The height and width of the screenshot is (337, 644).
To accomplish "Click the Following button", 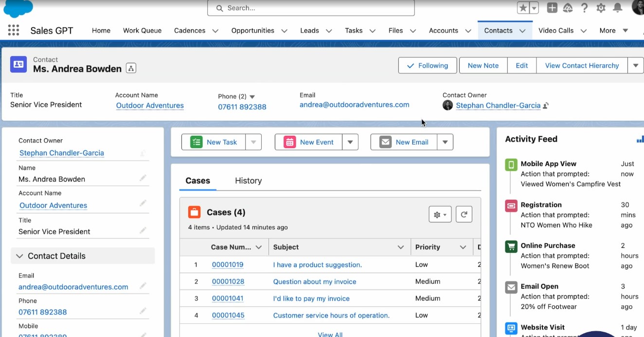I will click(428, 66).
